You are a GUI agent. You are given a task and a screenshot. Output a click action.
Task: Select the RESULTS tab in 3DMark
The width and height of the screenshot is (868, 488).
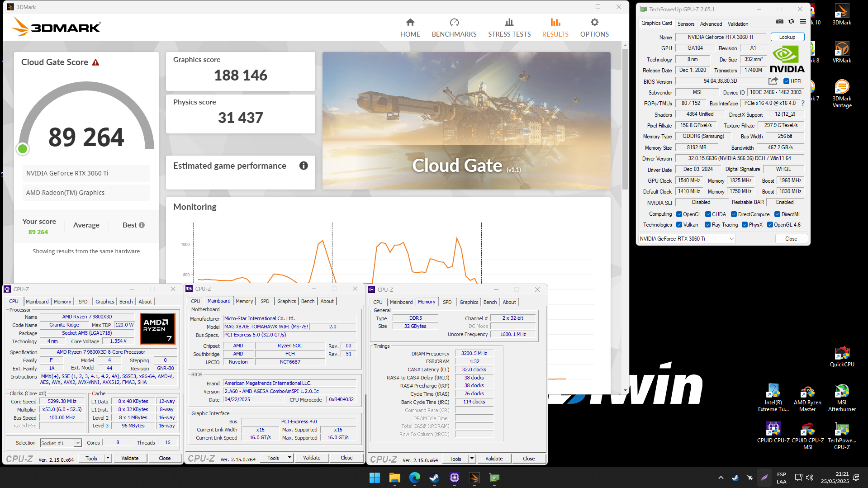(x=555, y=28)
